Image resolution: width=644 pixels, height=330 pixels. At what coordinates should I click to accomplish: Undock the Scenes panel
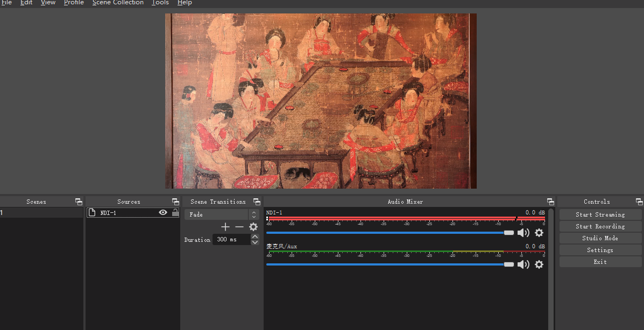click(79, 202)
